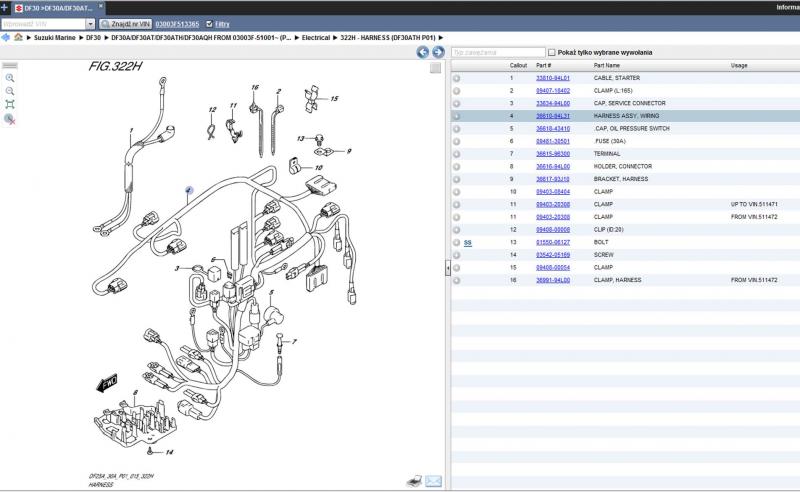This screenshot has width=800, height=492.
Task: Collapse the parts panel splitter arrow
Action: click(447, 269)
